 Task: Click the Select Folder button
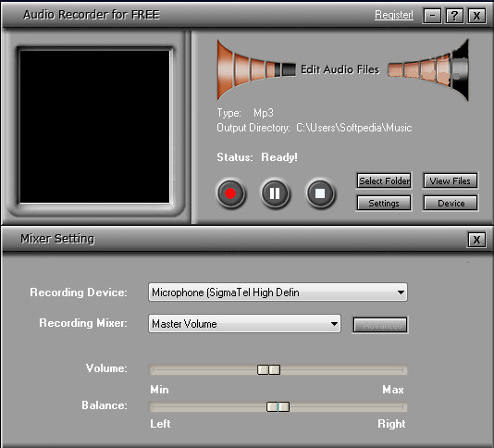coord(384,181)
